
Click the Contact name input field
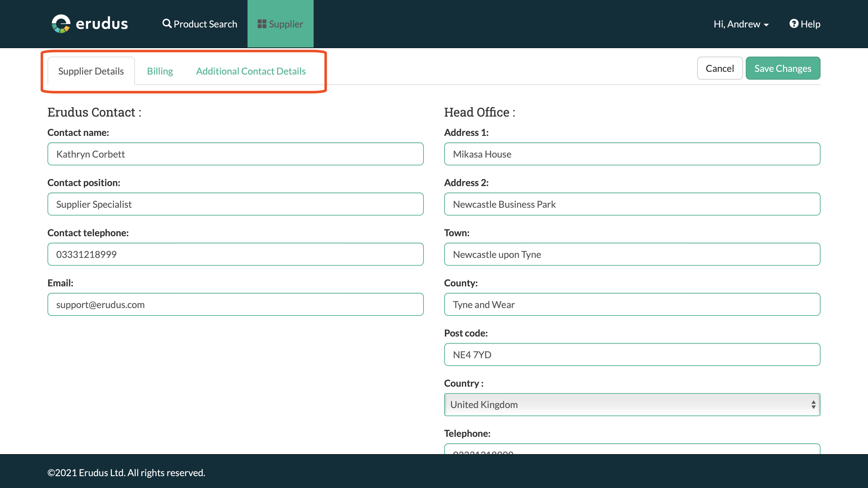point(235,154)
